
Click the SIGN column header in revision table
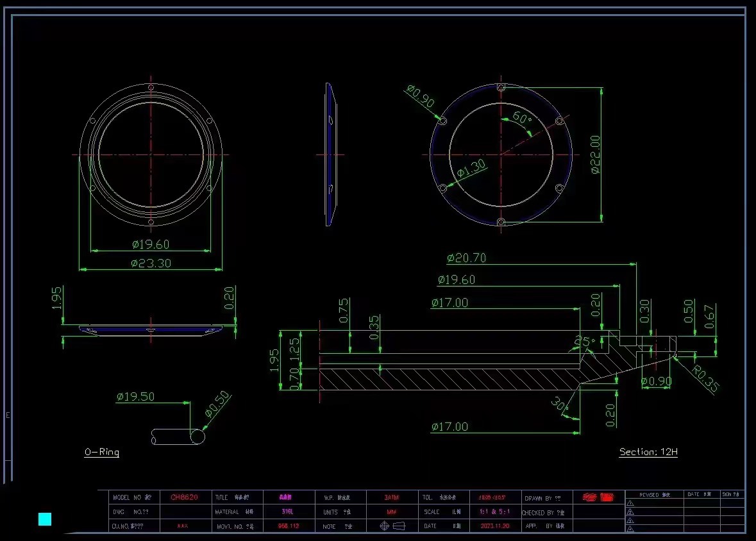pyautogui.click(x=730, y=494)
